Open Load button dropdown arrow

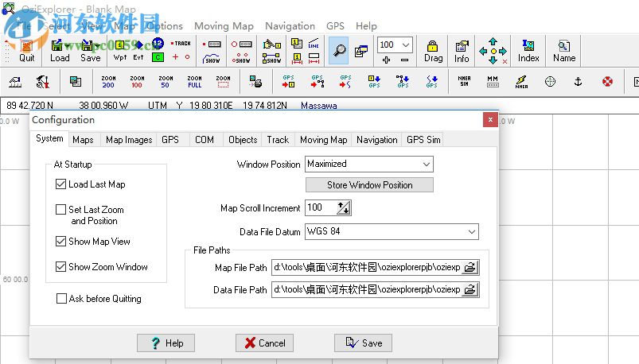tap(68, 45)
